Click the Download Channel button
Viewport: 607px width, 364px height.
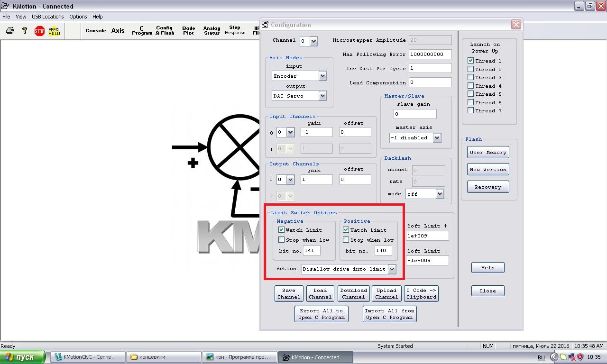(x=353, y=293)
